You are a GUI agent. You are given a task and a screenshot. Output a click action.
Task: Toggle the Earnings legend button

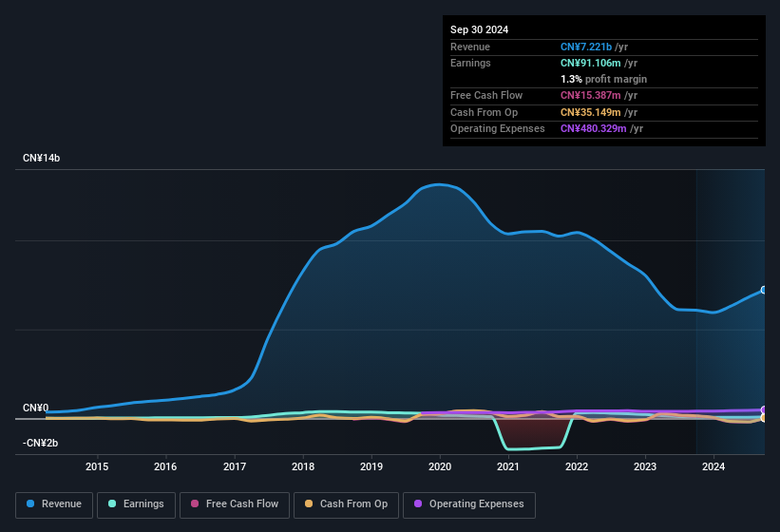[136, 504]
